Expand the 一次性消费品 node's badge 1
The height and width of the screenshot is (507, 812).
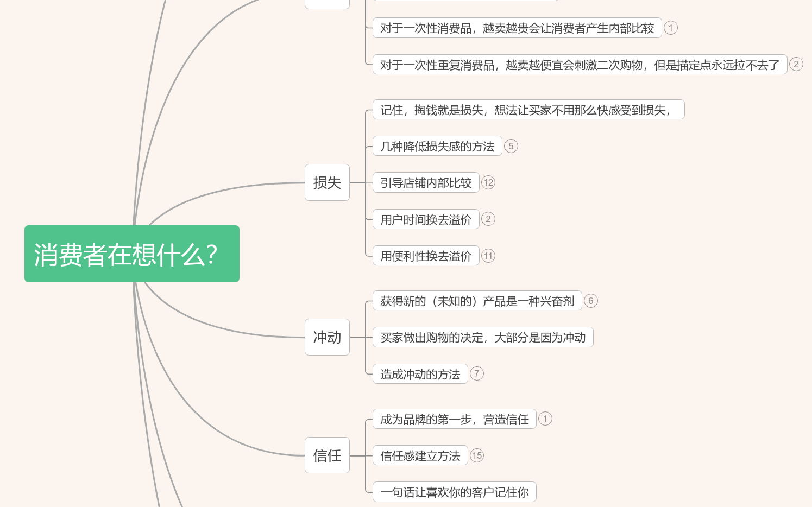(x=671, y=28)
